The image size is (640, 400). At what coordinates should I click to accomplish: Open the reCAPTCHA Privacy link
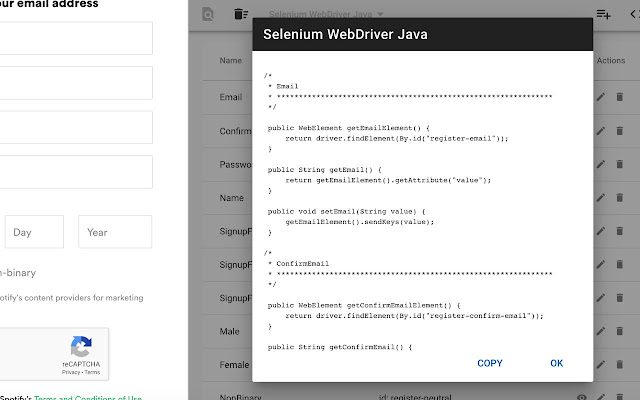(x=71, y=372)
